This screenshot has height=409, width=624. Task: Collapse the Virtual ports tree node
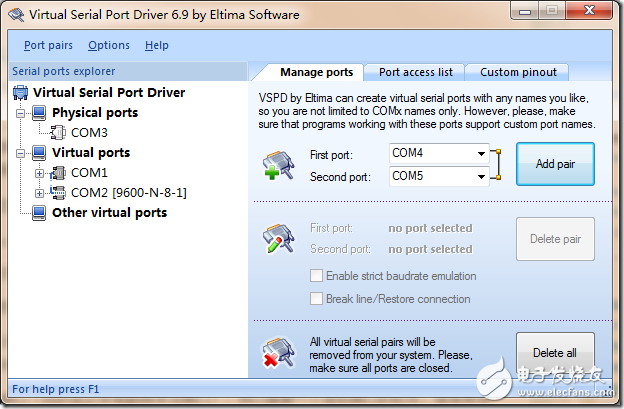pyautogui.click(x=20, y=153)
